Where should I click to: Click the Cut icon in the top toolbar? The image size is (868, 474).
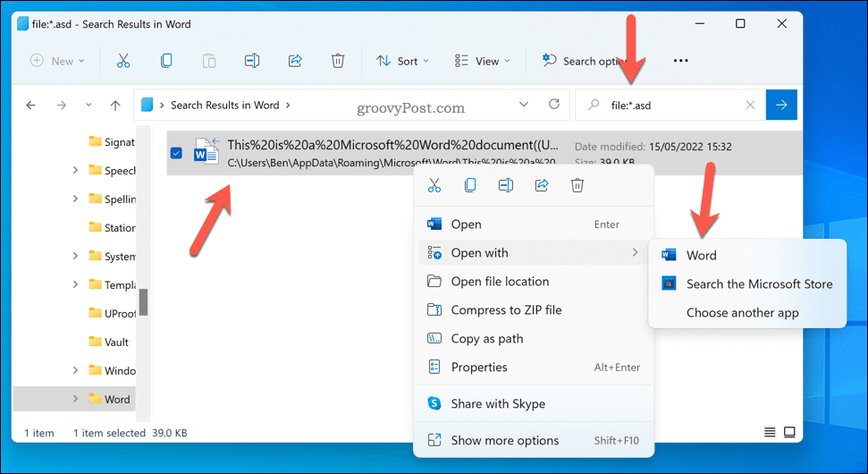pos(122,61)
